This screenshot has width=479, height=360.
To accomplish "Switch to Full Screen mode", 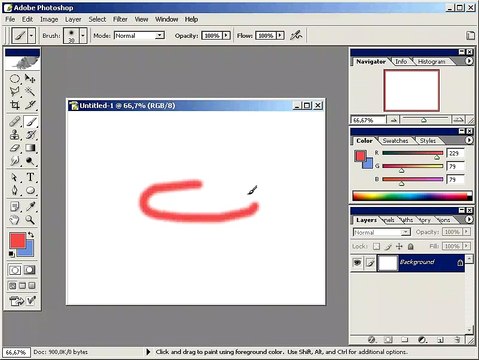I will [32, 286].
